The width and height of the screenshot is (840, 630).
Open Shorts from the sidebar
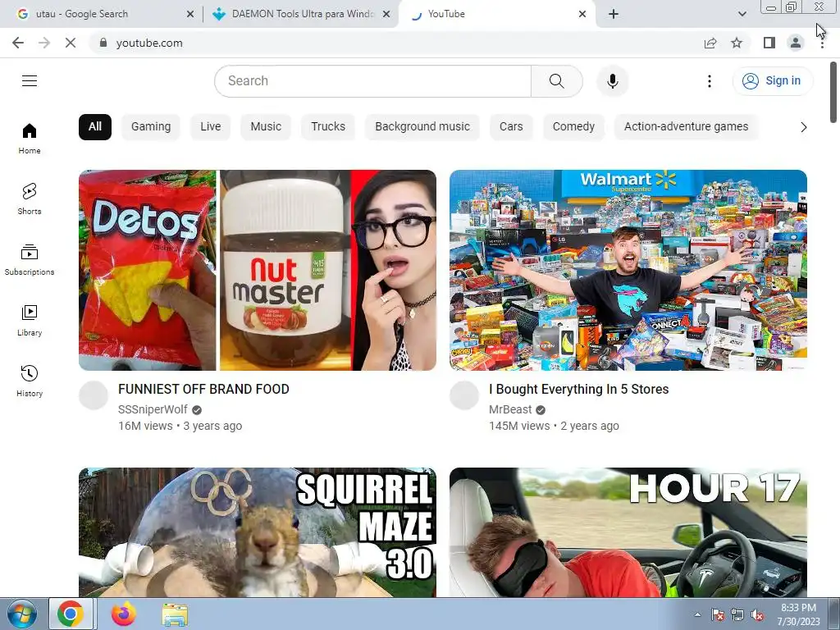tap(30, 199)
